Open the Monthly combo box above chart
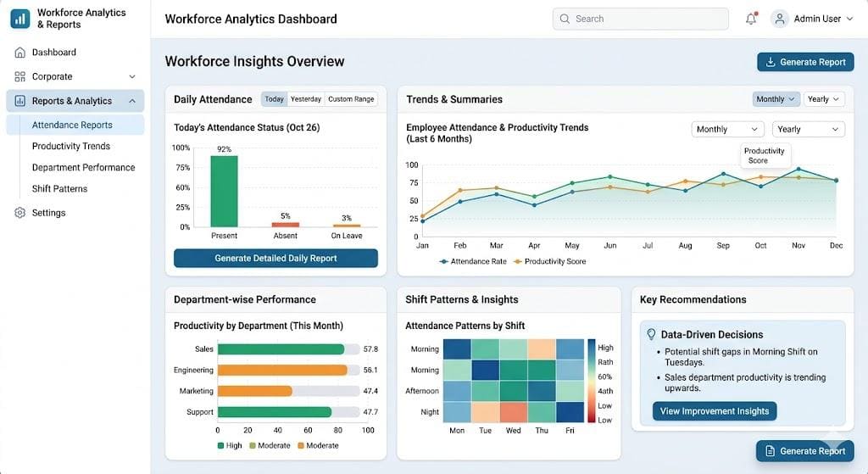This screenshot has width=868, height=474. pyautogui.click(x=727, y=129)
